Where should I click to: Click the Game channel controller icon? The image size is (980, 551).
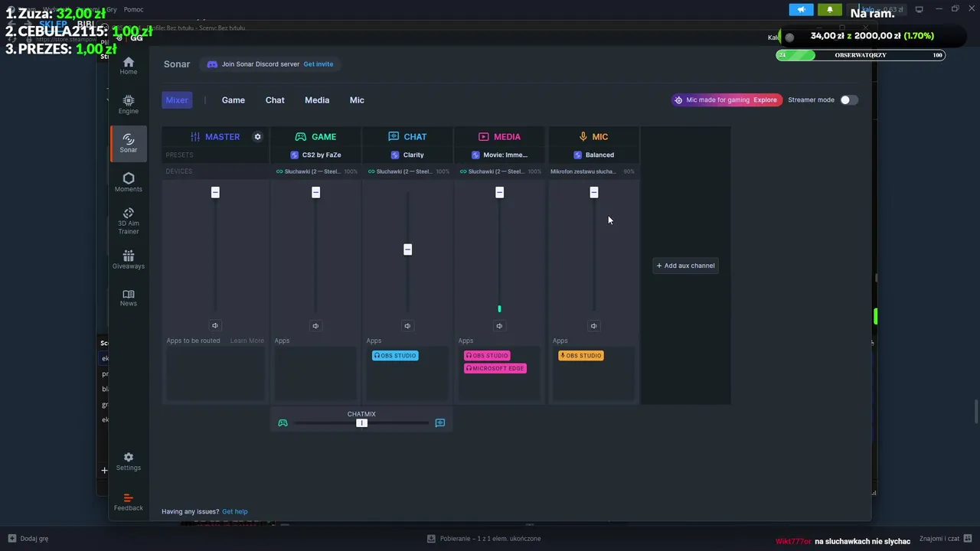coord(301,137)
